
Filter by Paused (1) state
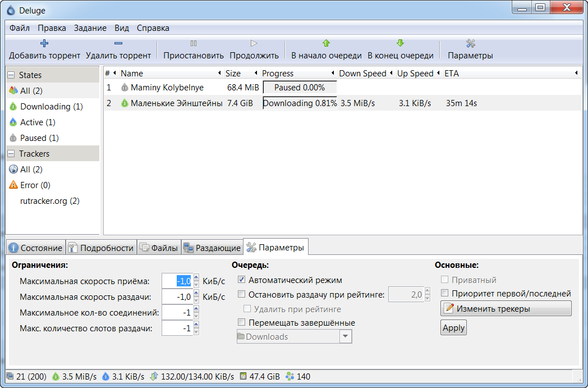[53, 138]
